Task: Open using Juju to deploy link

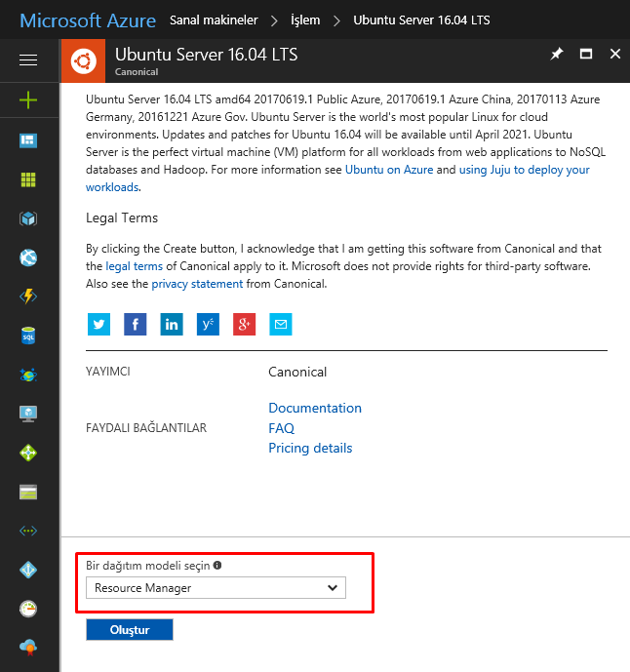Action: point(524,170)
